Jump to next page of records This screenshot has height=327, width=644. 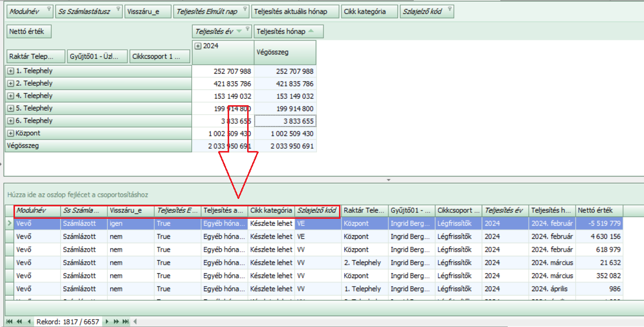[116, 322]
